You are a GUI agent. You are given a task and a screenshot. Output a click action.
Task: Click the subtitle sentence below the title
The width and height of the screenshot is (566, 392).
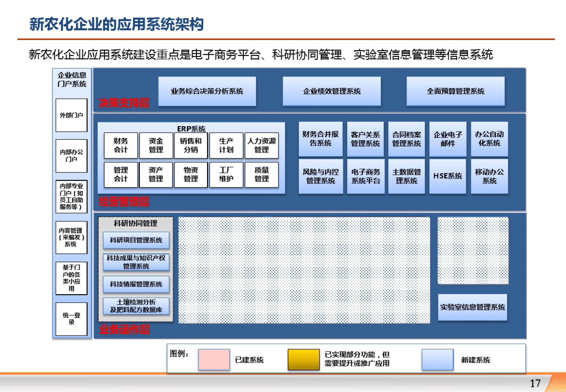(261, 55)
